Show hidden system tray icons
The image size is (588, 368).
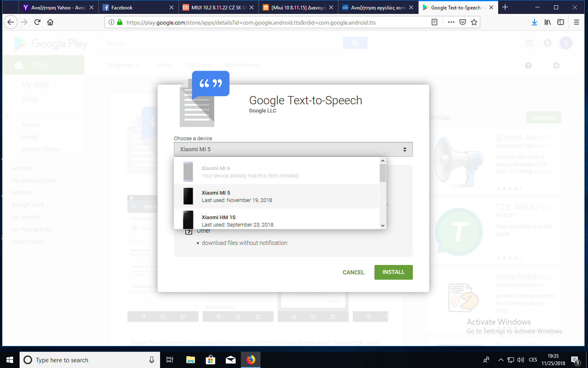(501, 360)
